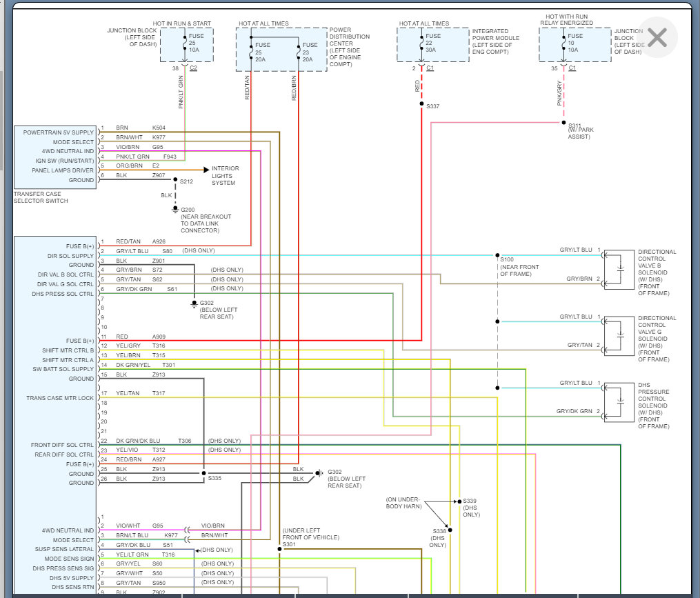700x598 pixels.
Task: Click "DHS 5V SUPPLY" pin label
Action: (72, 578)
